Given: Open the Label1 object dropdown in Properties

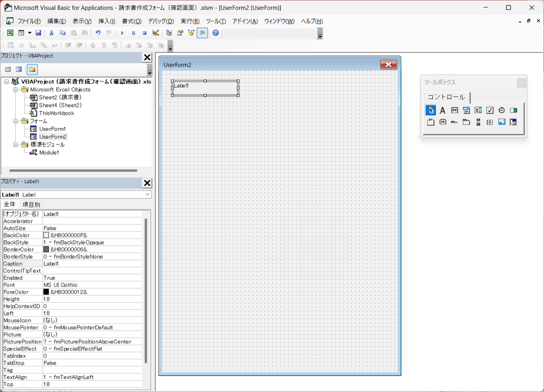Looking at the screenshot, I should point(147,194).
